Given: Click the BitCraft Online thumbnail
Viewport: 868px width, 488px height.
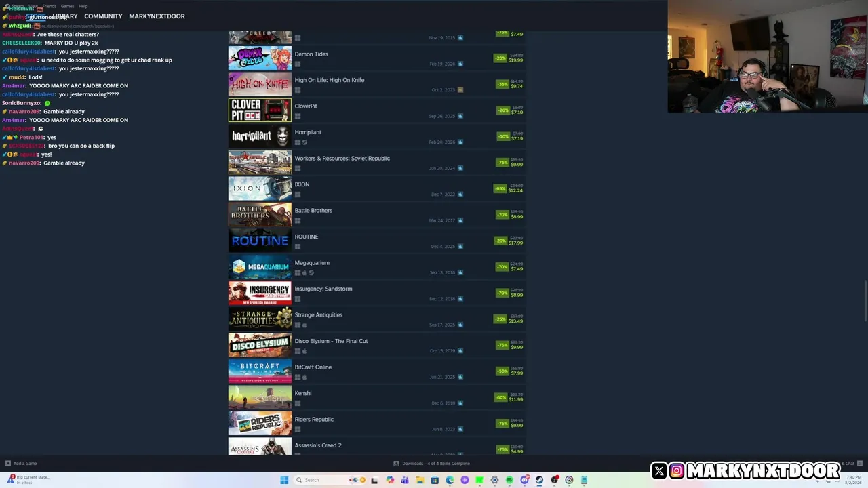Looking at the screenshot, I should (260, 371).
